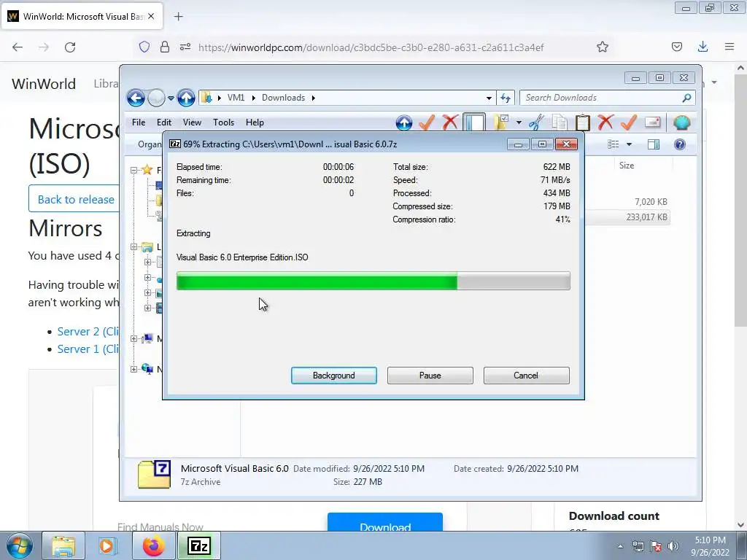747x560 pixels.
Task: Click the Firefox tracking protection shield icon
Action: tap(144, 47)
